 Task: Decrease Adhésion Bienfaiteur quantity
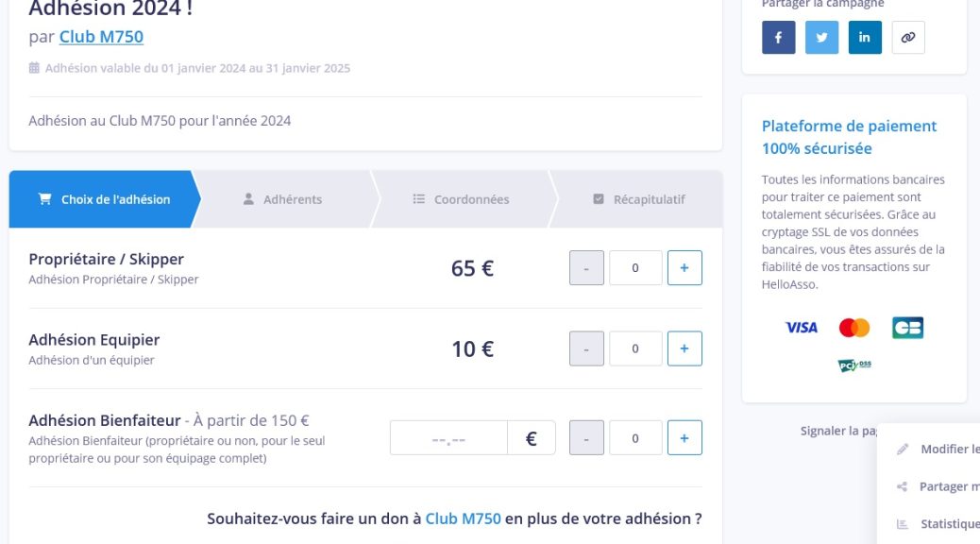coord(586,437)
